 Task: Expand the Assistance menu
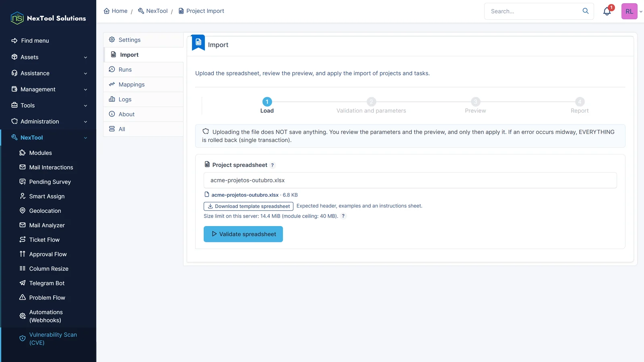[x=48, y=73]
